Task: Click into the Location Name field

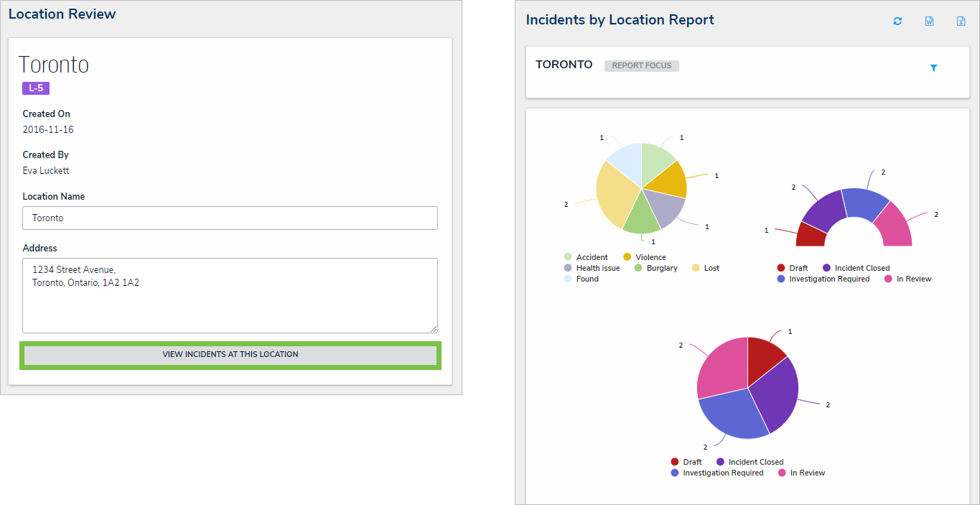Action: (x=230, y=218)
